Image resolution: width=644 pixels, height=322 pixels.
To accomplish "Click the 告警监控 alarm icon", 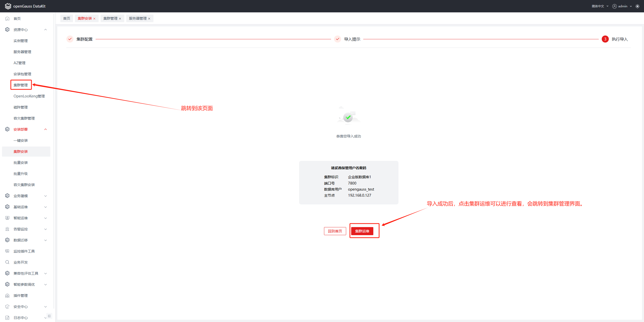I will click(7, 229).
